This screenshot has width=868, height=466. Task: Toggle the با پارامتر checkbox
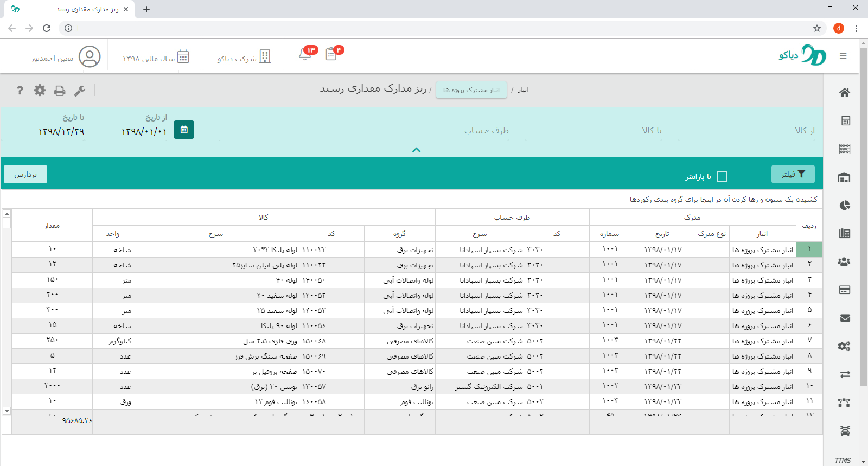722,176
